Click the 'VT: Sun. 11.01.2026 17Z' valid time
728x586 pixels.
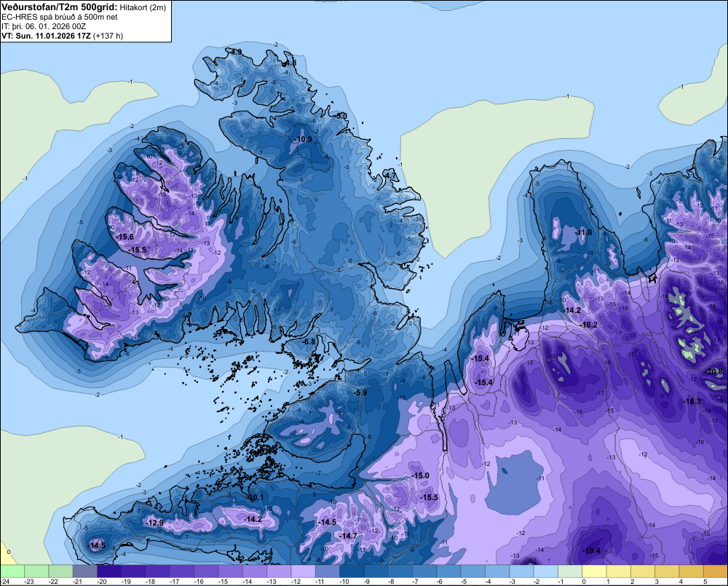tap(46, 36)
